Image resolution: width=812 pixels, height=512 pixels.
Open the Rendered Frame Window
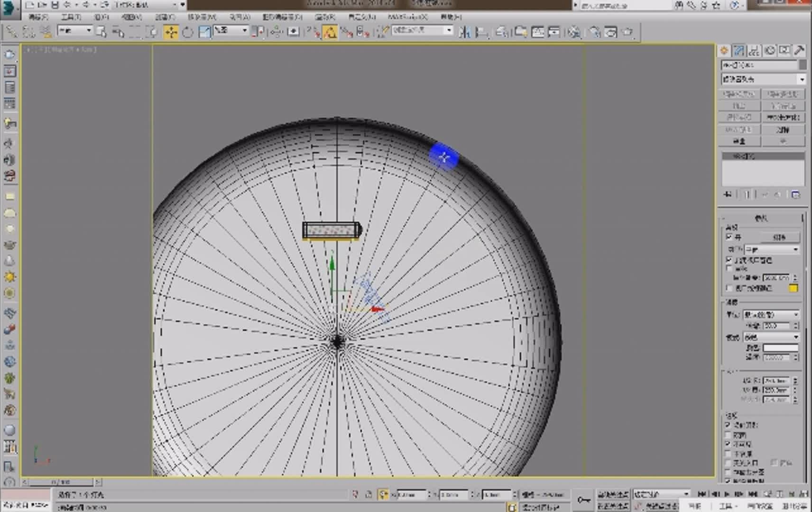pos(611,32)
